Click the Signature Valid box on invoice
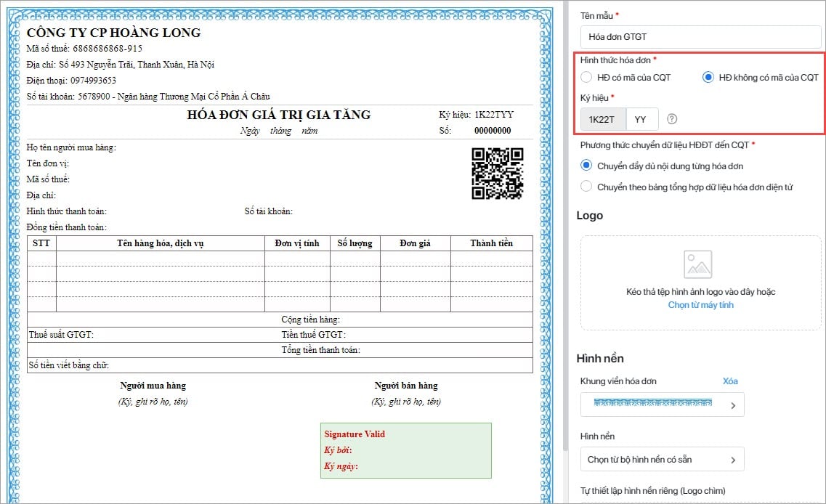The height and width of the screenshot is (504, 826). tap(405, 450)
